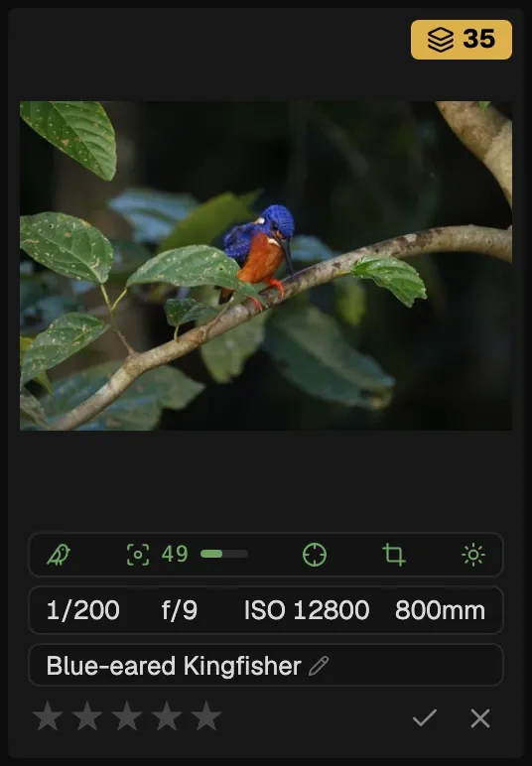Select the crop tool icon

[x=394, y=555]
